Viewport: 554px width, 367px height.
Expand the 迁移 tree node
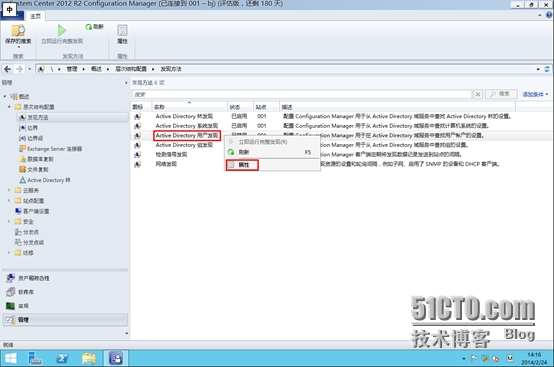click(x=9, y=253)
